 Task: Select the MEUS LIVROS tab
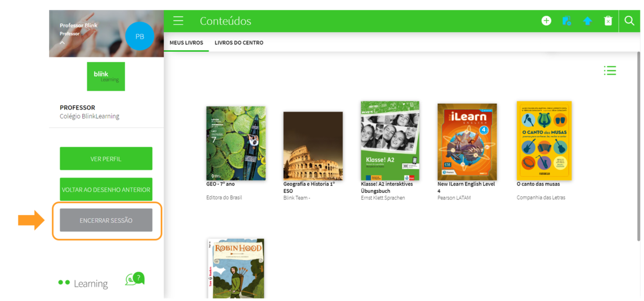[186, 43]
